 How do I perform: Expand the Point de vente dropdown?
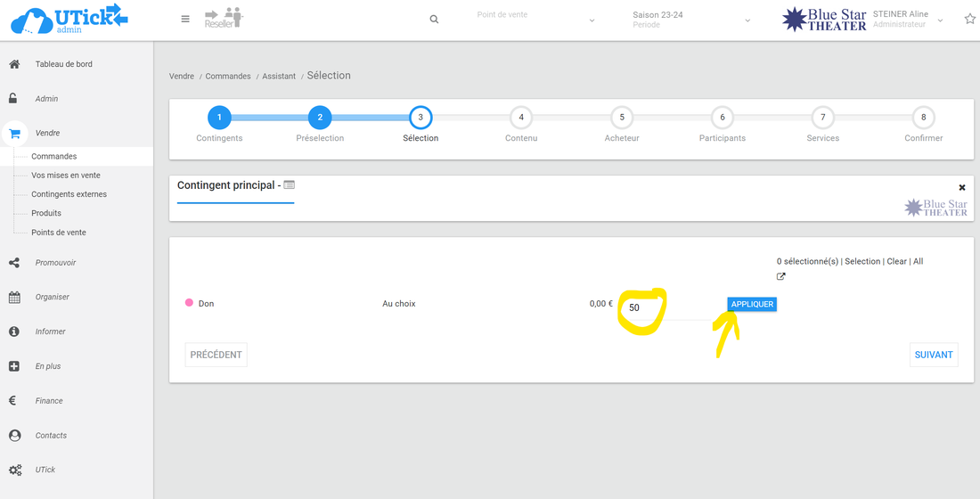[592, 20]
